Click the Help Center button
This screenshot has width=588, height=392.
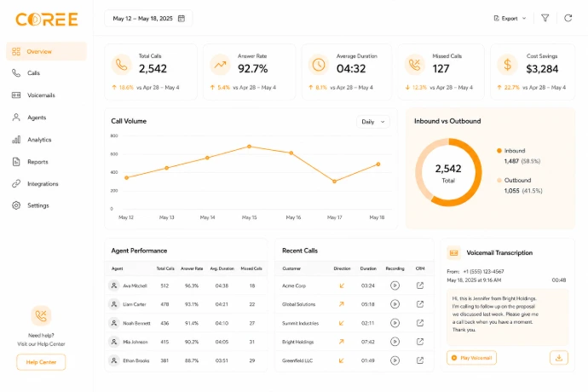(41, 362)
